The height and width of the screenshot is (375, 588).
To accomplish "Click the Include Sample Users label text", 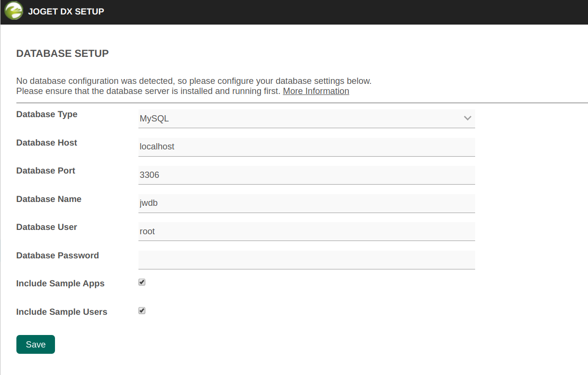I will pyautogui.click(x=62, y=312).
